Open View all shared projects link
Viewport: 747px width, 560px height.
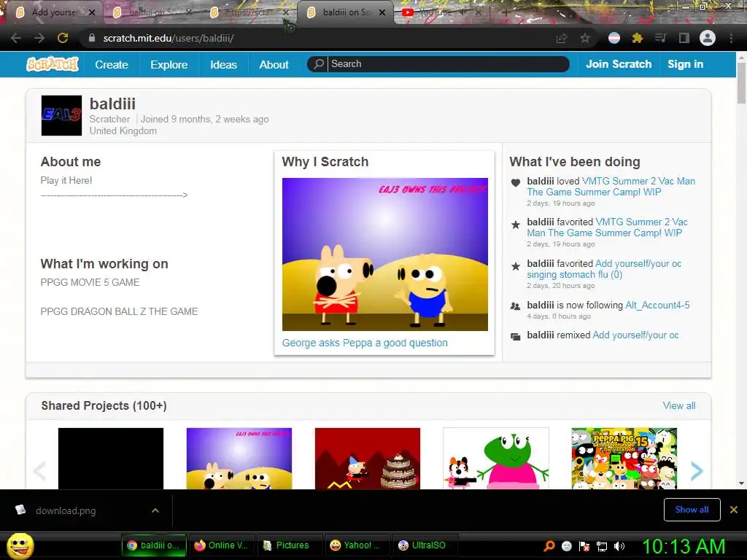(679, 405)
